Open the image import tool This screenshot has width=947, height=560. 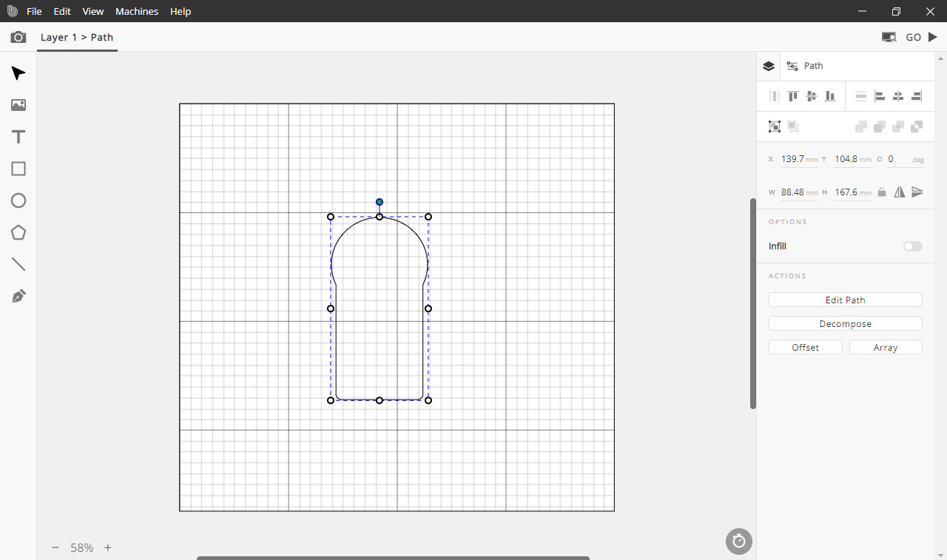click(18, 105)
